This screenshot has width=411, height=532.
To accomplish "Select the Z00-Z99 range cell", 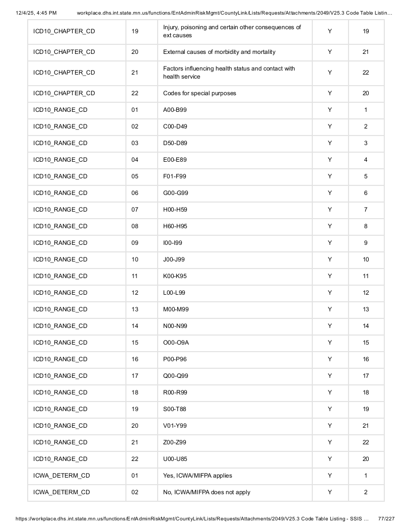I will [x=235, y=442].
